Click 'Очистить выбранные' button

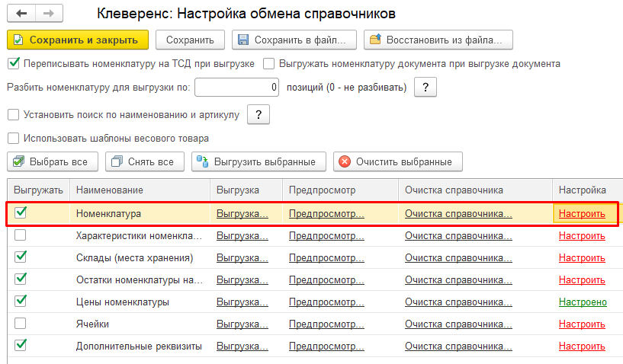pos(398,162)
